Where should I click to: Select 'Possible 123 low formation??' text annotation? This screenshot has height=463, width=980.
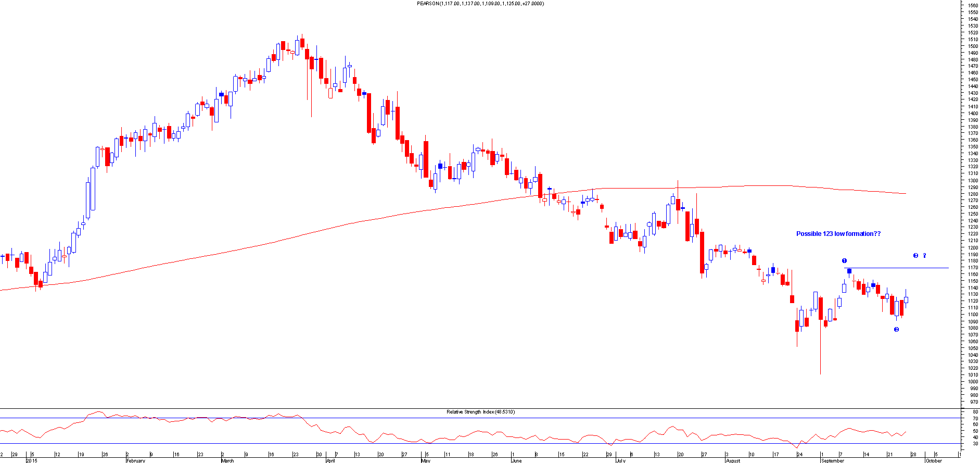click(838, 234)
